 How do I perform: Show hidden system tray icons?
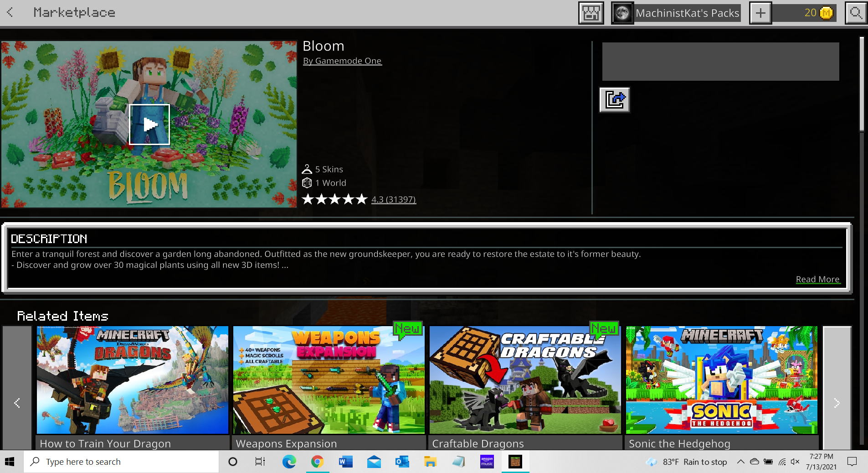[741, 462]
